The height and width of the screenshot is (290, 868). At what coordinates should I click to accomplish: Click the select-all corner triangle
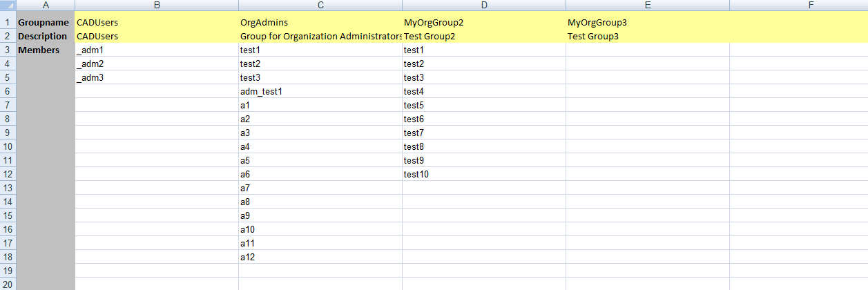click(8, 5)
